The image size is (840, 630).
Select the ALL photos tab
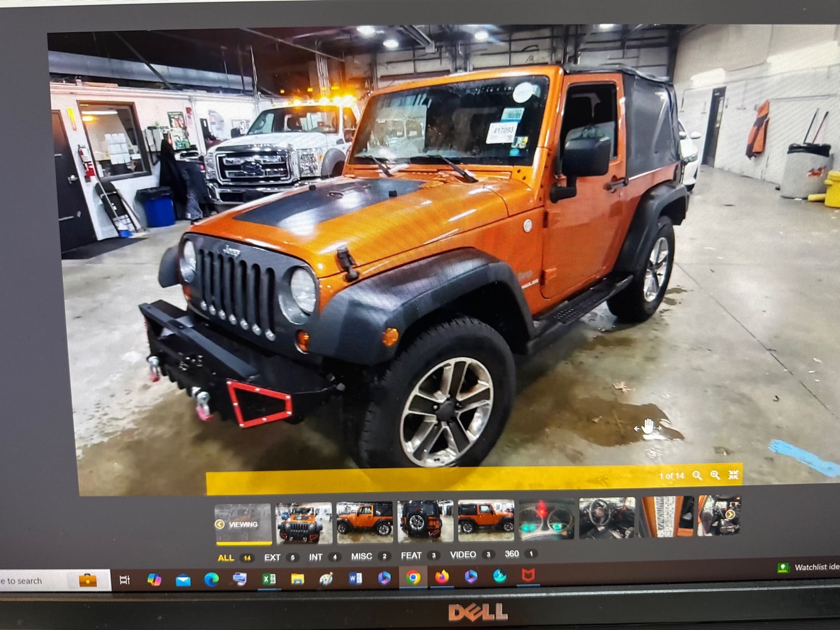click(x=234, y=558)
